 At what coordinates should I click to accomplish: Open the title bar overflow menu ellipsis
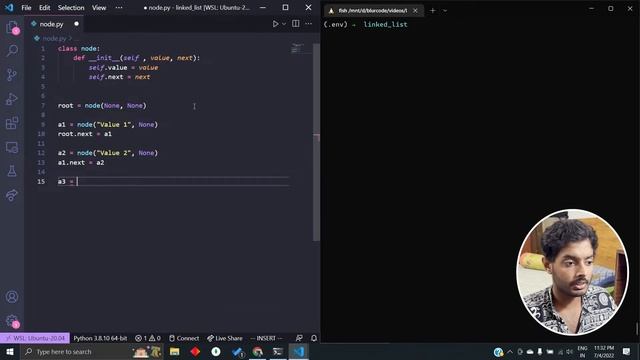[119, 7]
